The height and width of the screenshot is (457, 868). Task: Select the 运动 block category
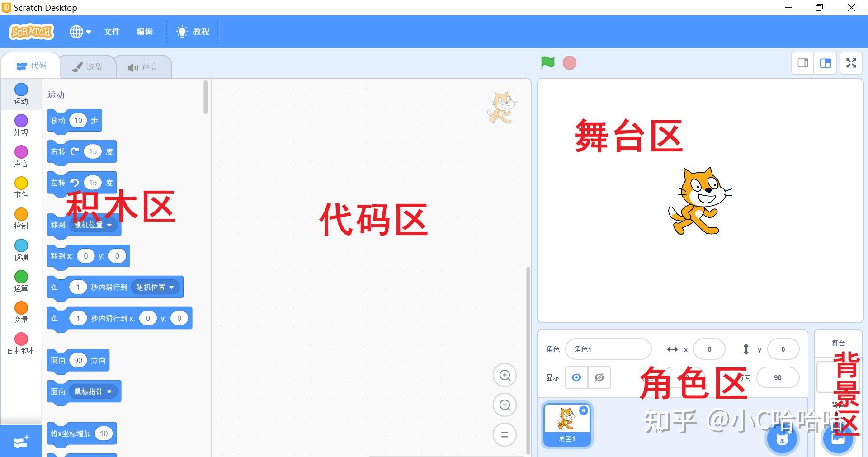pyautogui.click(x=21, y=94)
